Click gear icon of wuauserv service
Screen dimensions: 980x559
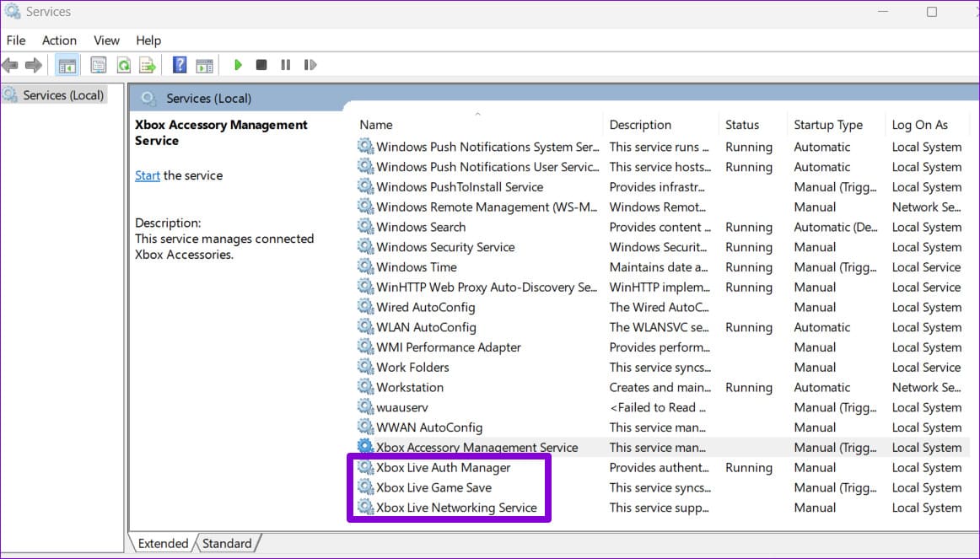point(366,406)
